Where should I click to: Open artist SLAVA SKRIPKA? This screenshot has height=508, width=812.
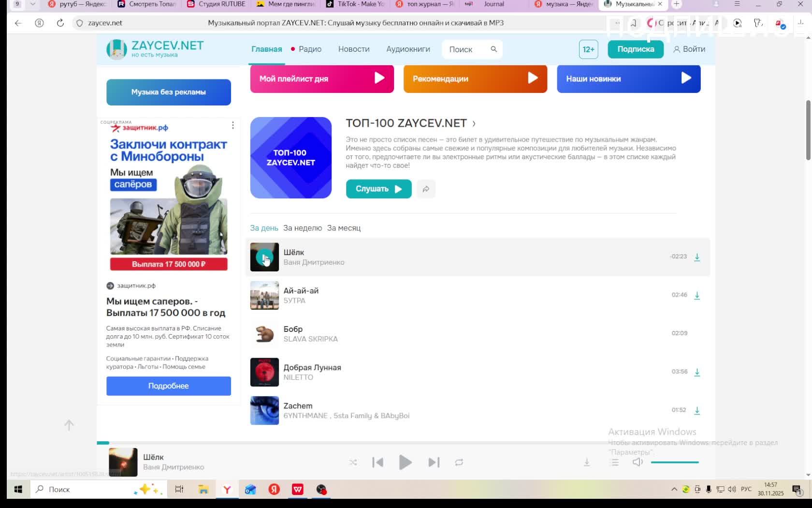tap(311, 339)
